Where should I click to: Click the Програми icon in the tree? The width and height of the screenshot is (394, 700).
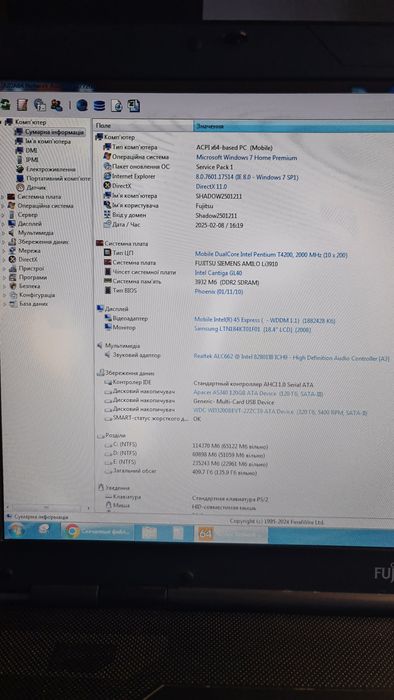click(13, 277)
